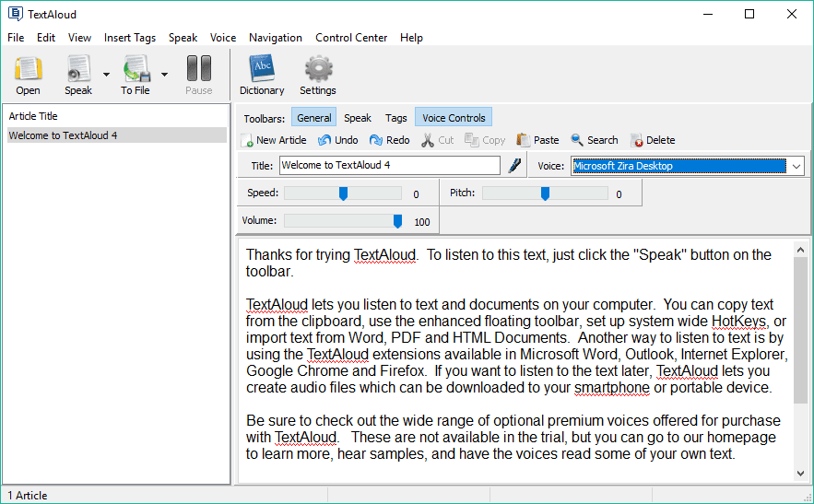The width and height of the screenshot is (814, 504).
Task: Start reading with the Speak icon
Action: tap(78, 69)
